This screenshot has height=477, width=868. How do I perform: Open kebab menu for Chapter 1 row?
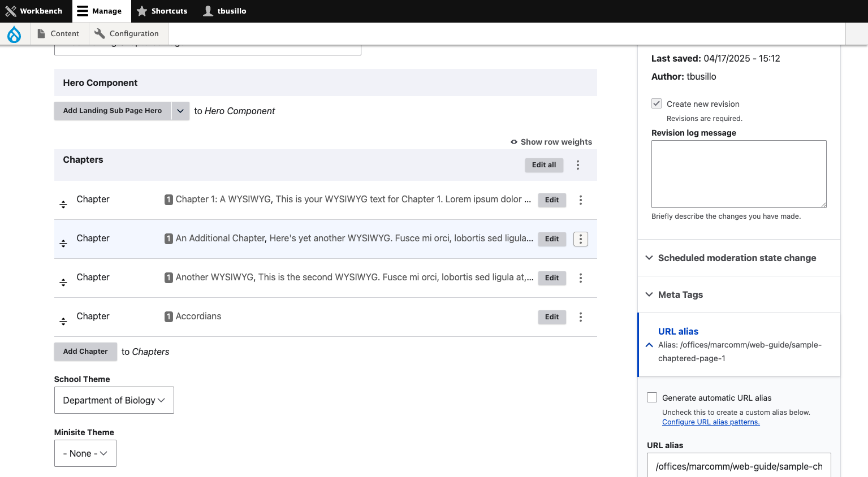(581, 200)
